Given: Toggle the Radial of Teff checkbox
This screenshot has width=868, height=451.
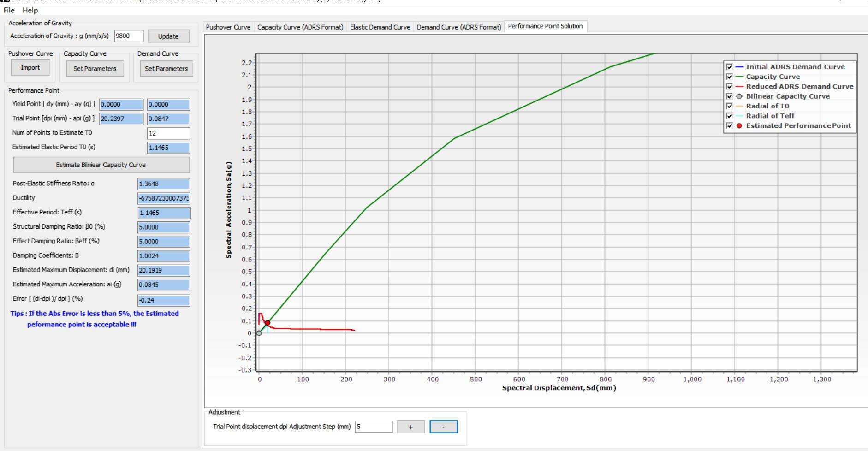Looking at the screenshot, I should [729, 116].
